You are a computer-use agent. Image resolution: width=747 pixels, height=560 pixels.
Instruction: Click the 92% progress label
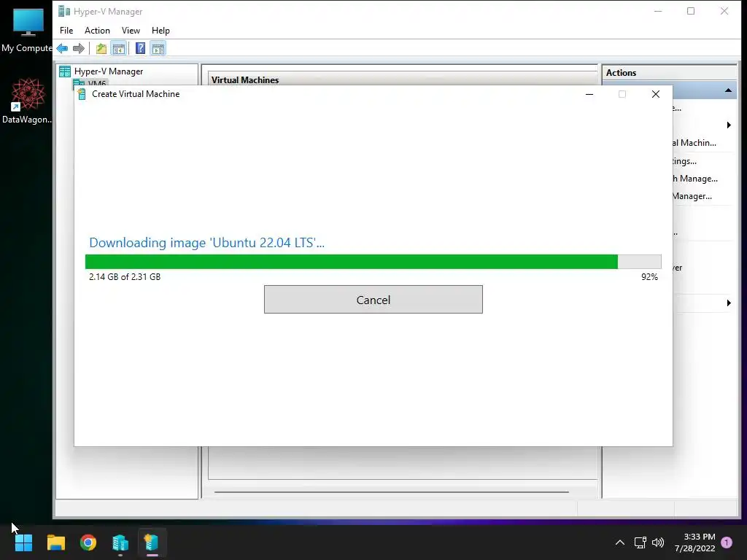(649, 276)
